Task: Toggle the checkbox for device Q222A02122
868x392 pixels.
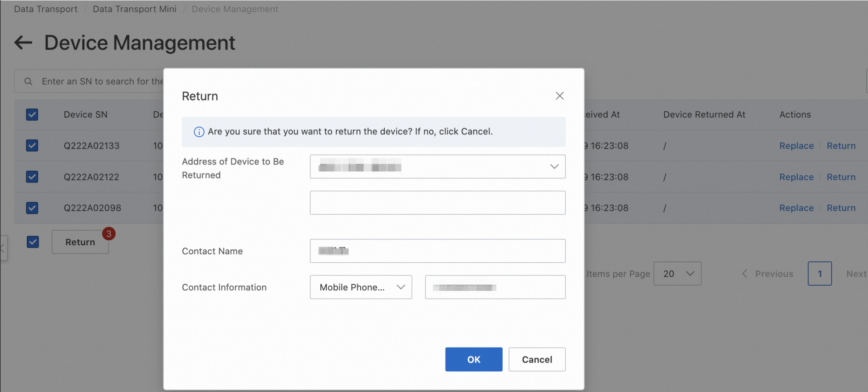Action: (x=32, y=177)
